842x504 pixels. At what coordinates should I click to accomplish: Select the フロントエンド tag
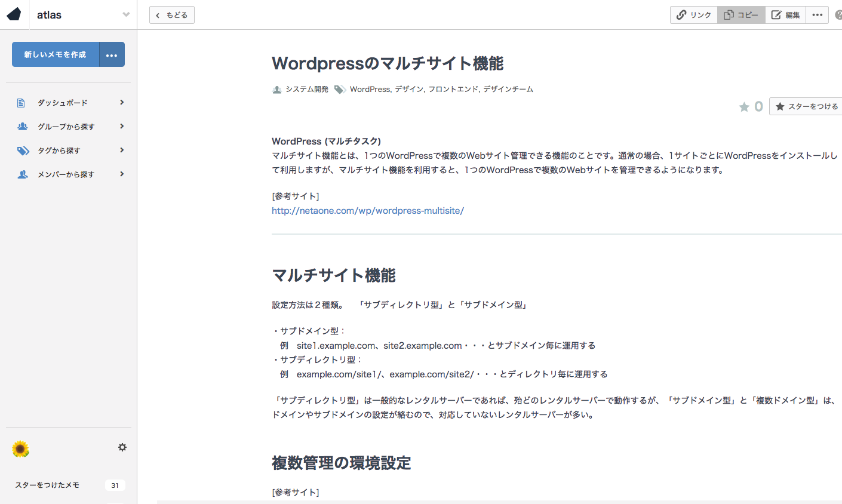coord(453,90)
